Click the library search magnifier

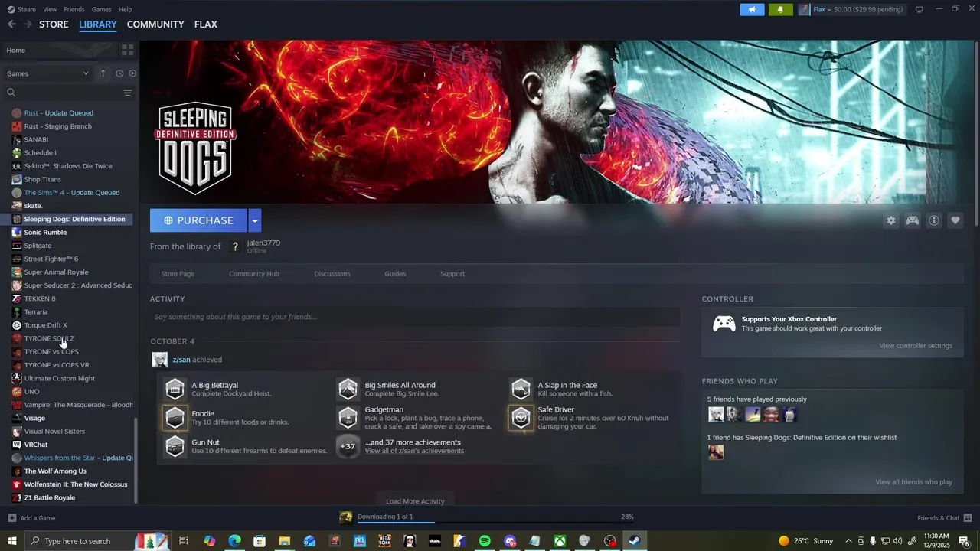tap(11, 93)
